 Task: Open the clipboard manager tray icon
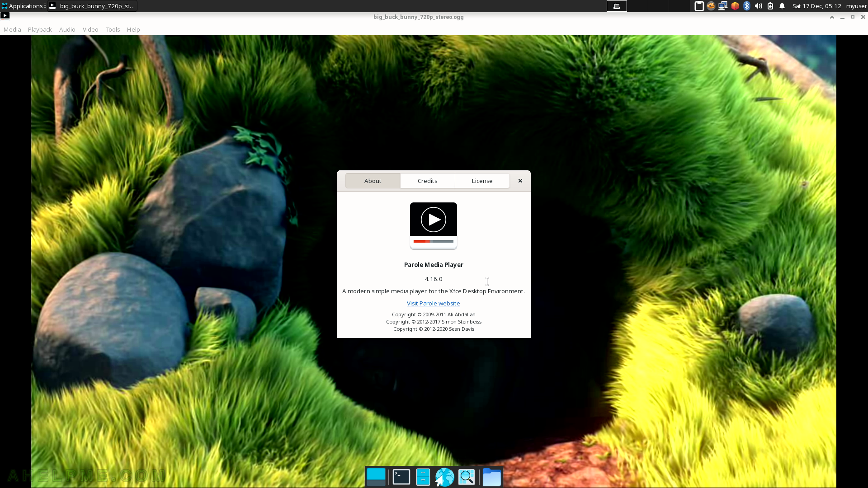(x=699, y=6)
